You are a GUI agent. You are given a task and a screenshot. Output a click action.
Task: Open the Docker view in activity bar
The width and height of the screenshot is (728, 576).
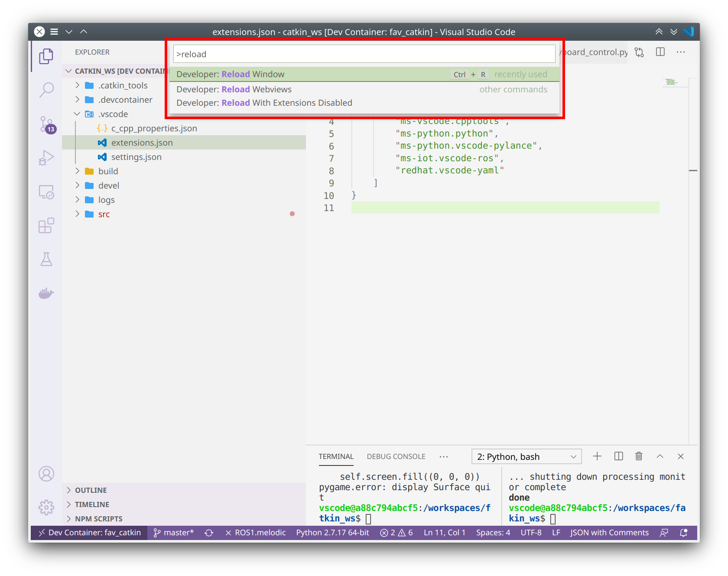pos(46,293)
